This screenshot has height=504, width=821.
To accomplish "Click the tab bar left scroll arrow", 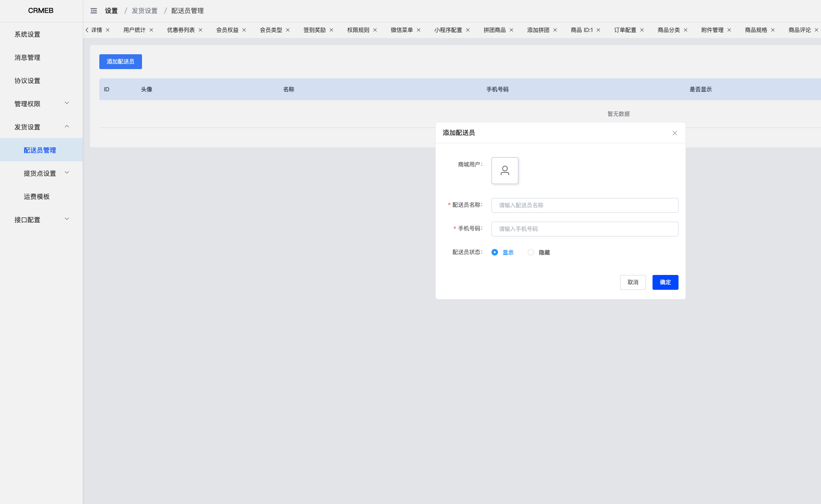I will click(x=87, y=30).
